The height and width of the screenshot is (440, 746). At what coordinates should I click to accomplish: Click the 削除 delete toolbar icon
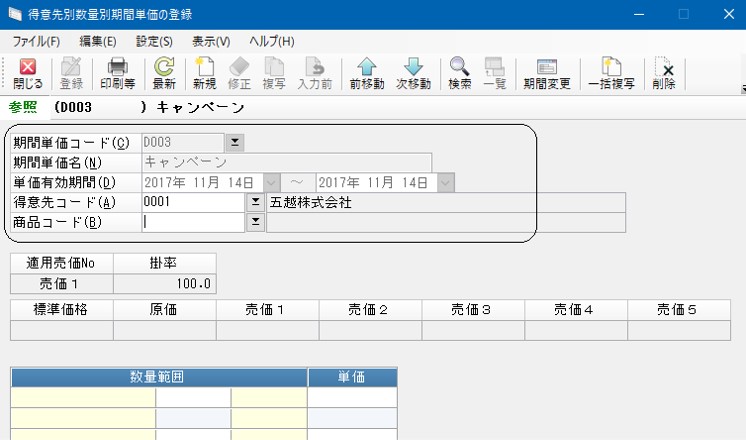(663, 73)
